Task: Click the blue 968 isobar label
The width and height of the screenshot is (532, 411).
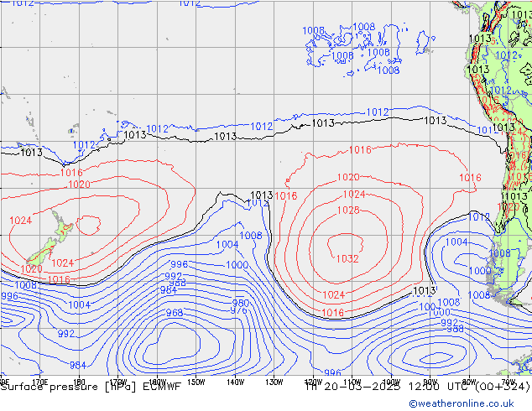Action: [175, 313]
